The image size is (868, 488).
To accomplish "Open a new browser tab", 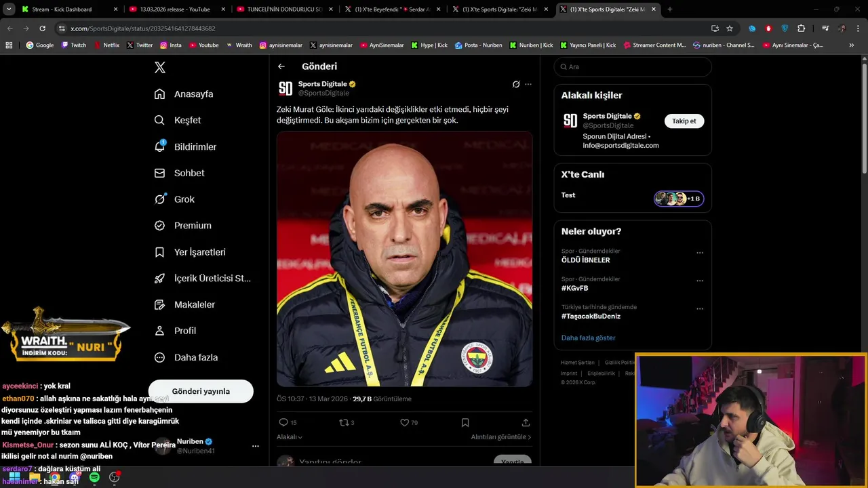I will point(670,9).
